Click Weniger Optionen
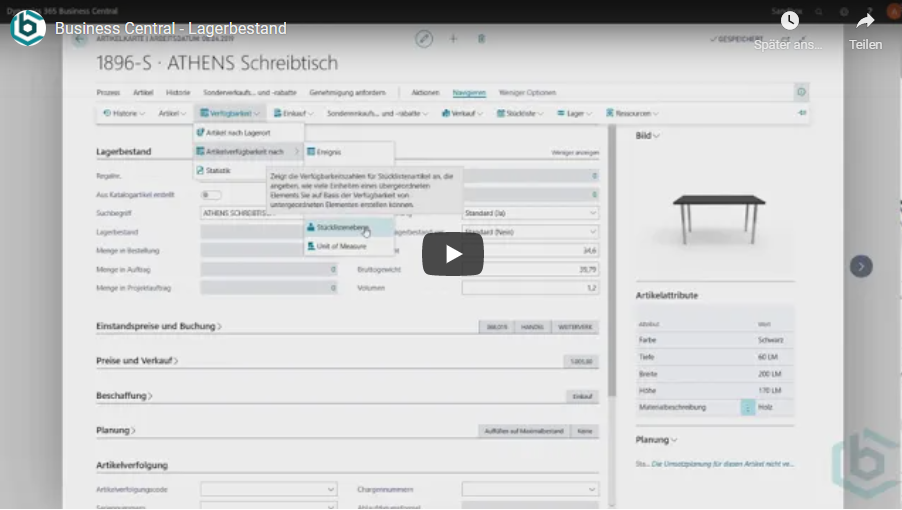 tap(527, 92)
